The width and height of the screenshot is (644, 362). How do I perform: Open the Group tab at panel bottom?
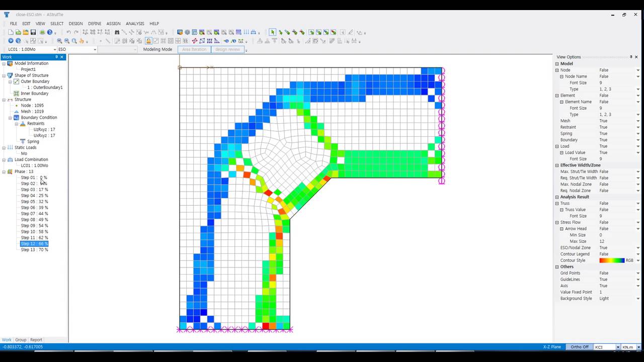(21, 340)
